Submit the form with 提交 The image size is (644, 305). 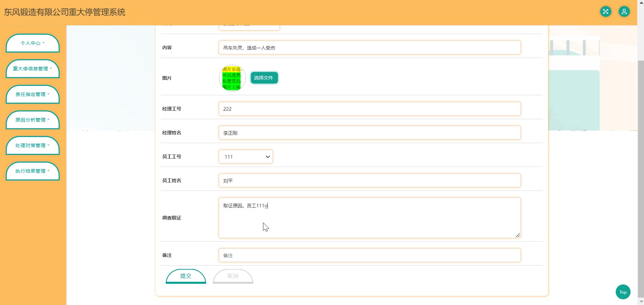[x=186, y=276]
